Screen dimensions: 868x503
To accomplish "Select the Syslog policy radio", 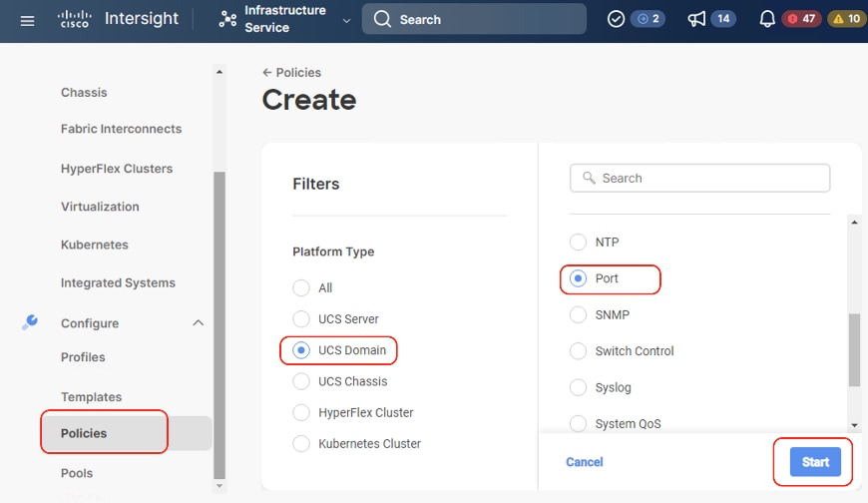I will (x=578, y=387).
